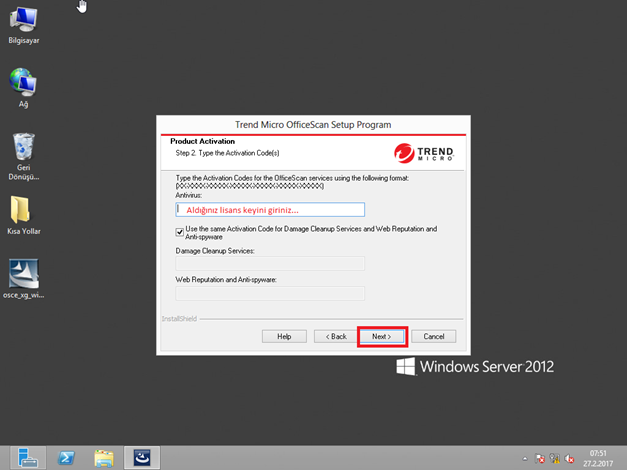Focus the Antivirus activation code field
The width and height of the screenshot is (627, 470).
(270, 210)
